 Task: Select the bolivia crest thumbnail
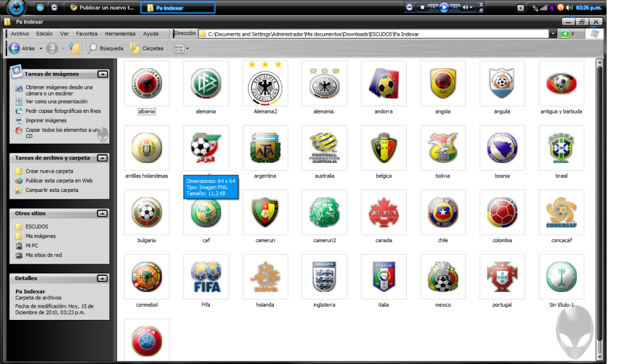coord(443,148)
